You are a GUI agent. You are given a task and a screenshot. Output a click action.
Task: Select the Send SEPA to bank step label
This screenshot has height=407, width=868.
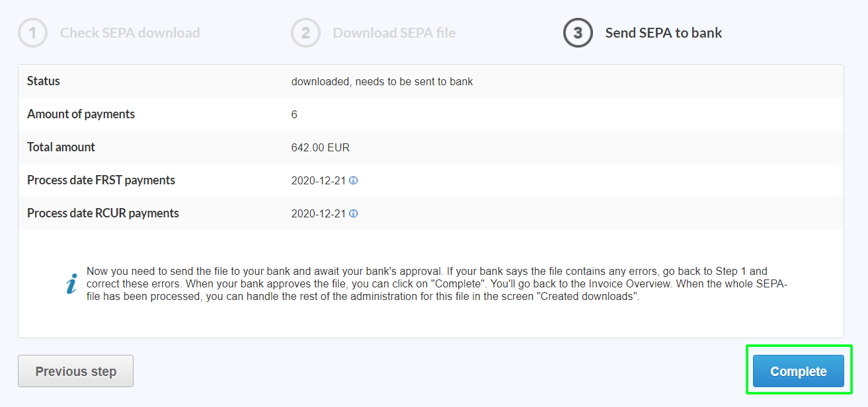point(663,32)
